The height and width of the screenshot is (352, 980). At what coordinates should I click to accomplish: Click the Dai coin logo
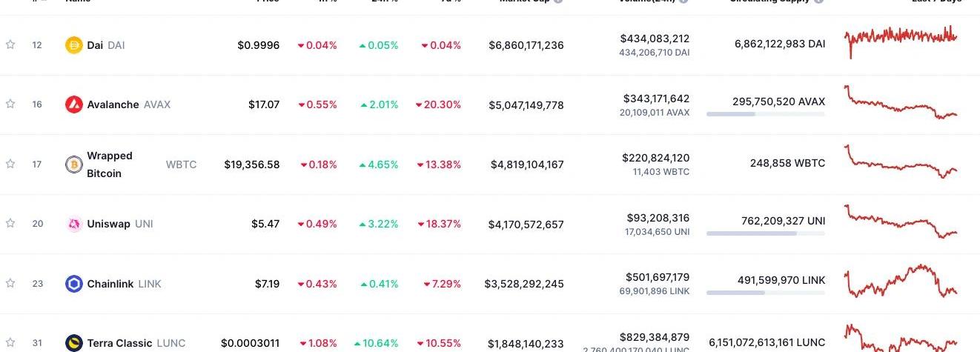[x=74, y=45]
